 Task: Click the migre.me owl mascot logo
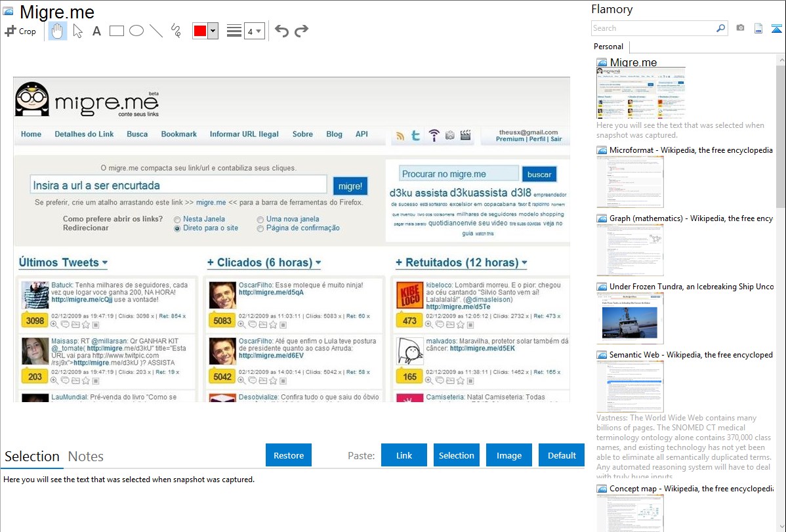pyautogui.click(x=32, y=99)
